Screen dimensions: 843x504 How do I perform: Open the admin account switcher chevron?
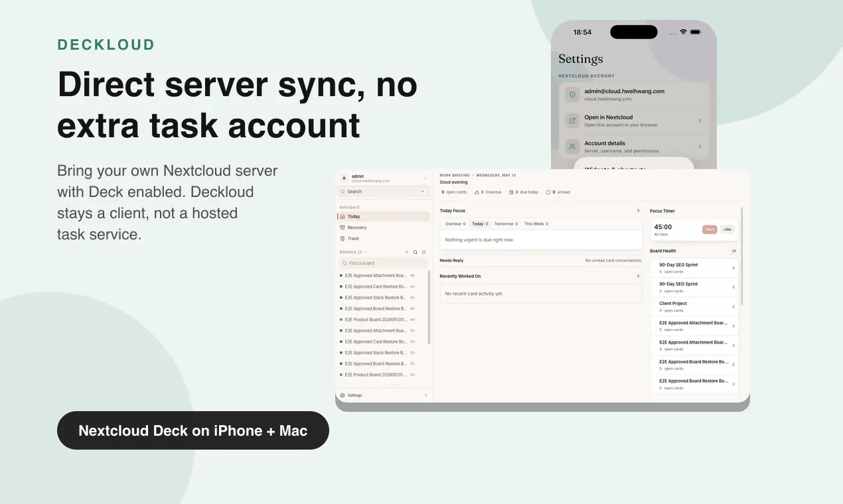coord(425,178)
